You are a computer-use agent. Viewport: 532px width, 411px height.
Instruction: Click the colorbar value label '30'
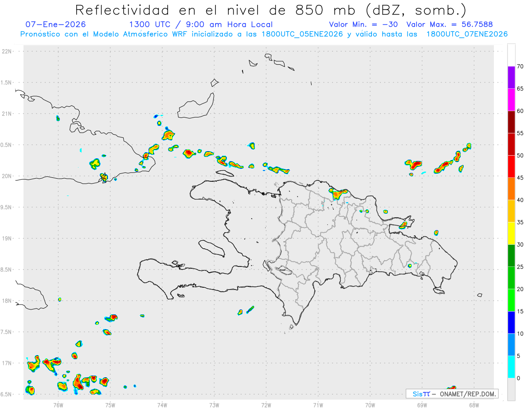pyautogui.click(x=521, y=245)
